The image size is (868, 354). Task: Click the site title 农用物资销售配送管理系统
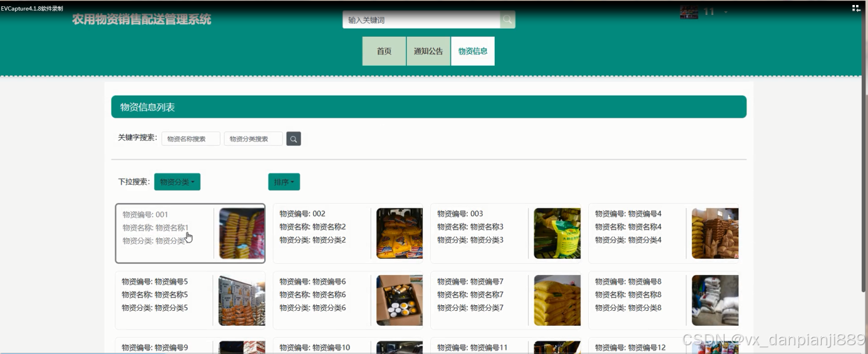tap(142, 19)
